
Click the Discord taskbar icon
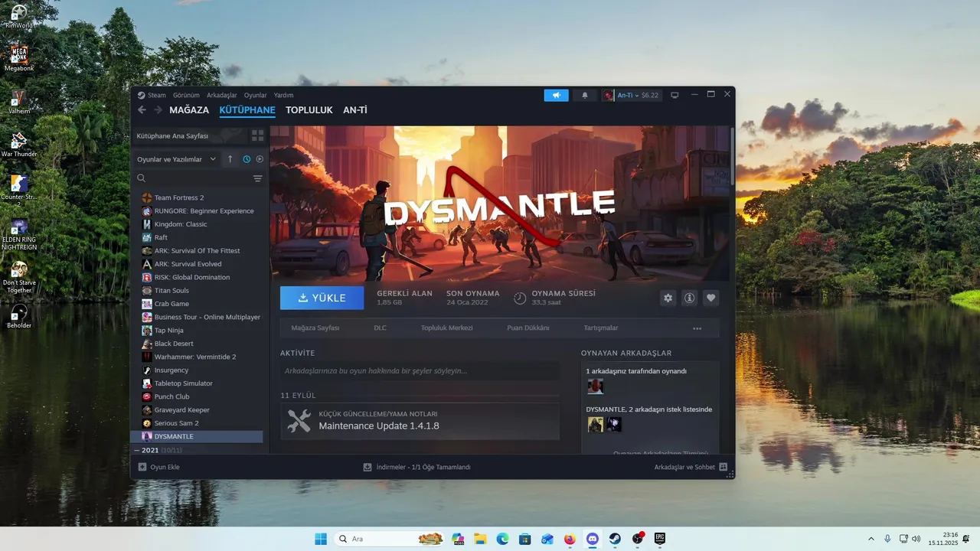[592, 539]
